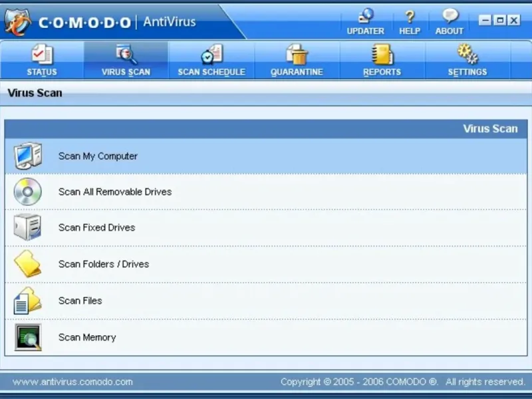Click the ABOUT text label
532x399 pixels.
450,31
